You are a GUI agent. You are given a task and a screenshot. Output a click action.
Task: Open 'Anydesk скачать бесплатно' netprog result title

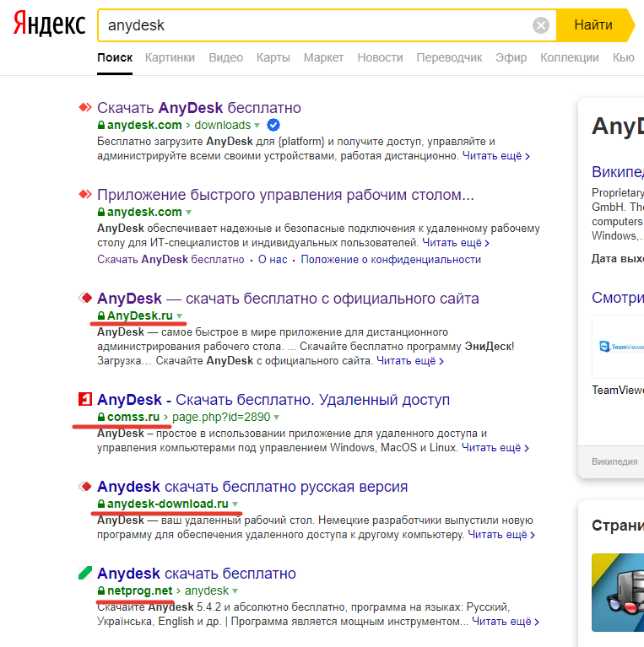point(197,573)
